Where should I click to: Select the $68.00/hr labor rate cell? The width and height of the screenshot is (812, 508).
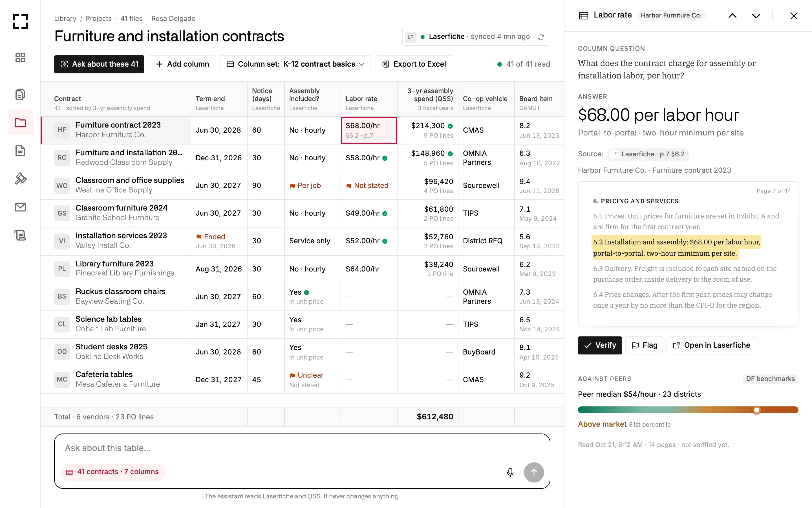point(369,130)
